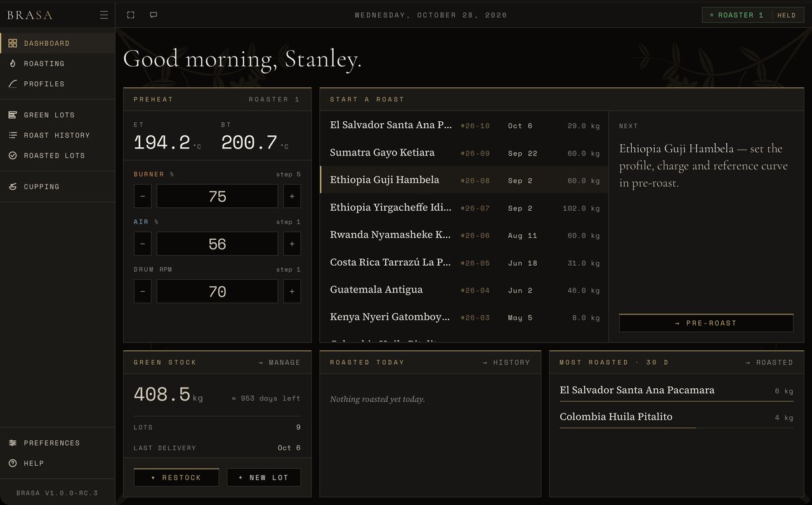Select the Kenya Nyeri Gatomboya lot #26-03
812x505 pixels.
[464, 317]
